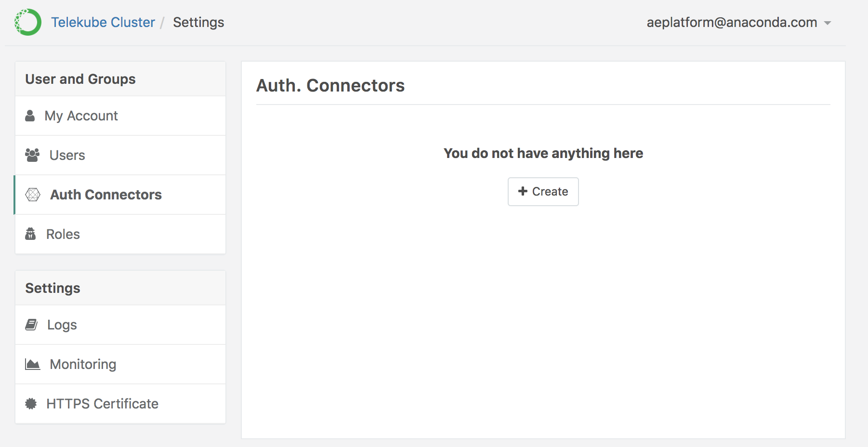Click the Telekube green circle logo
Screen dimensions: 868x447
pos(28,22)
